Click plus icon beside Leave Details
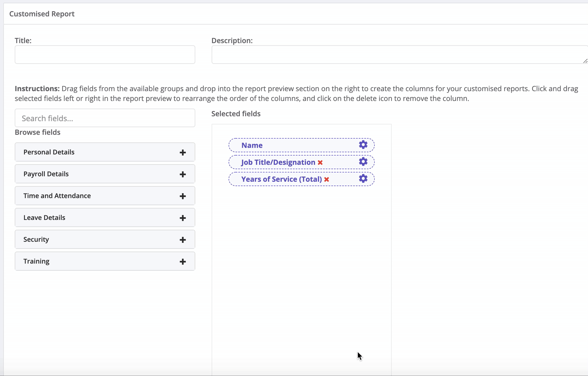Viewport: 588px width, 376px height. click(x=183, y=218)
